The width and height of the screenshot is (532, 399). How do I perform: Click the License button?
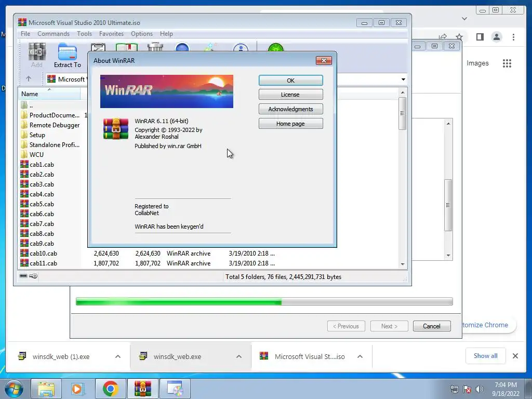pos(291,95)
